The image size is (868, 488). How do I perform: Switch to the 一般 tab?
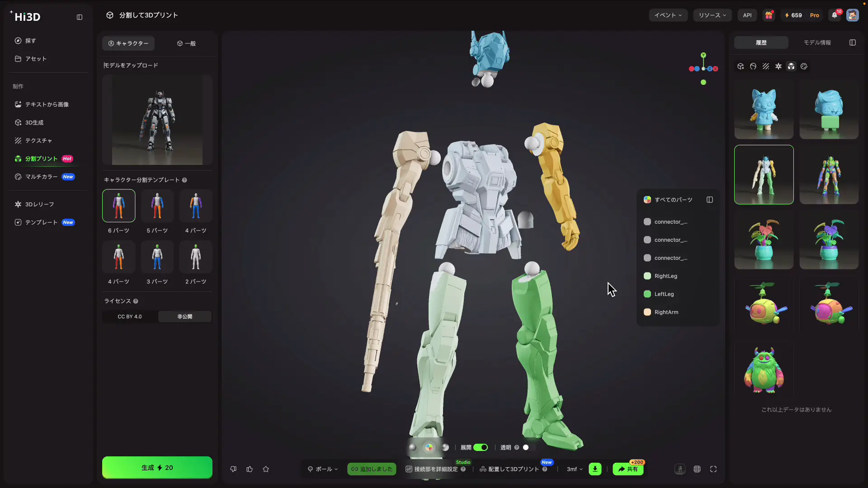coord(186,43)
